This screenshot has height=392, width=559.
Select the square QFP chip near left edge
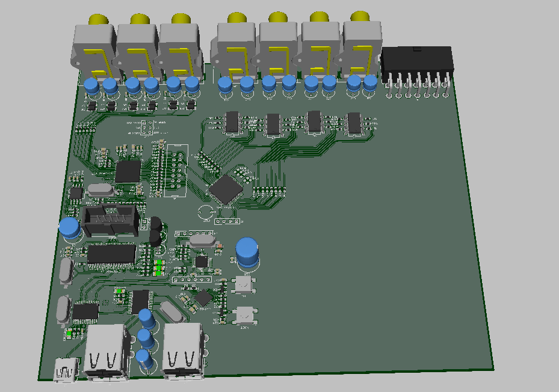pyautogui.click(x=127, y=171)
